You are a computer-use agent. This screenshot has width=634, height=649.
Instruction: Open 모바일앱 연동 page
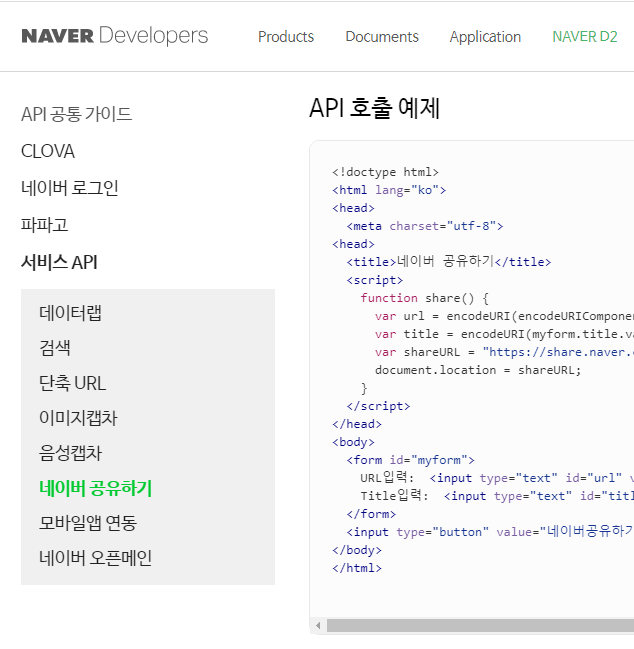(88, 523)
